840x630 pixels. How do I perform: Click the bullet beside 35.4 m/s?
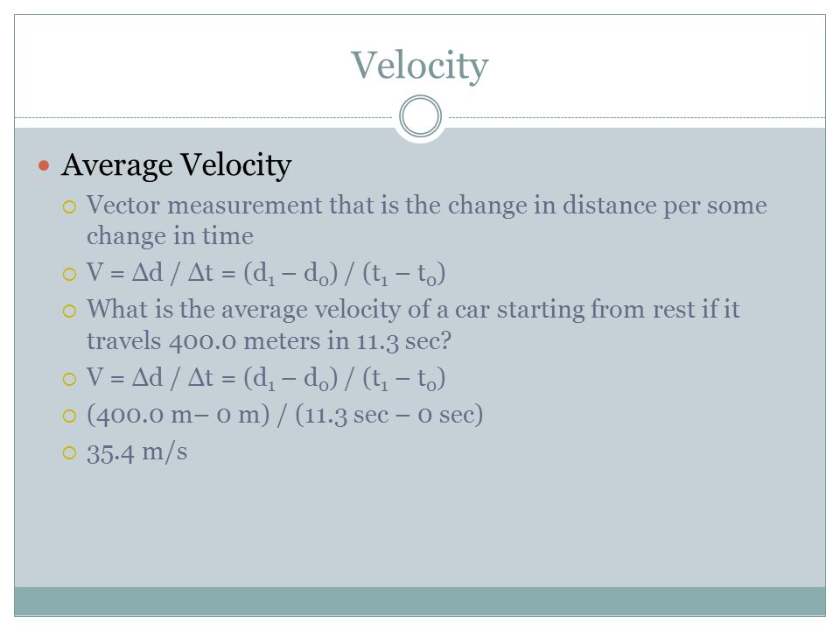pyautogui.click(x=70, y=453)
